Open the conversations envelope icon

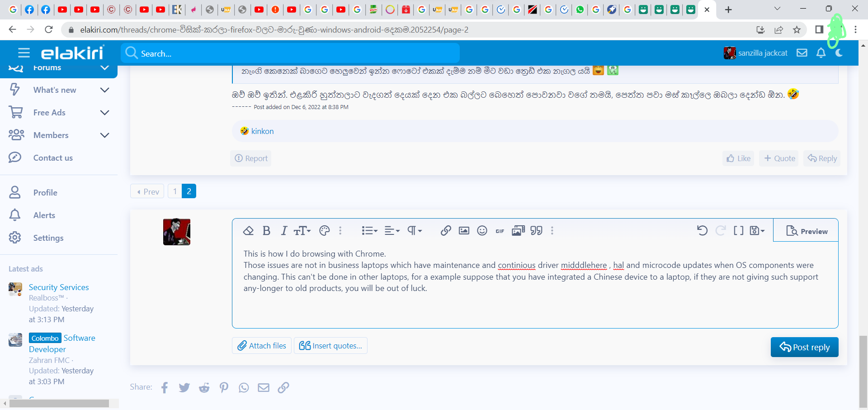pyautogui.click(x=802, y=53)
